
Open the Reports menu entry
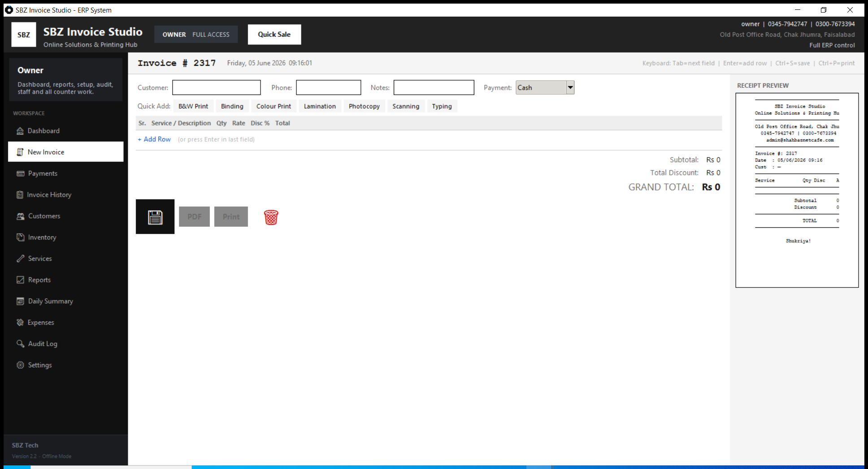[66, 280]
